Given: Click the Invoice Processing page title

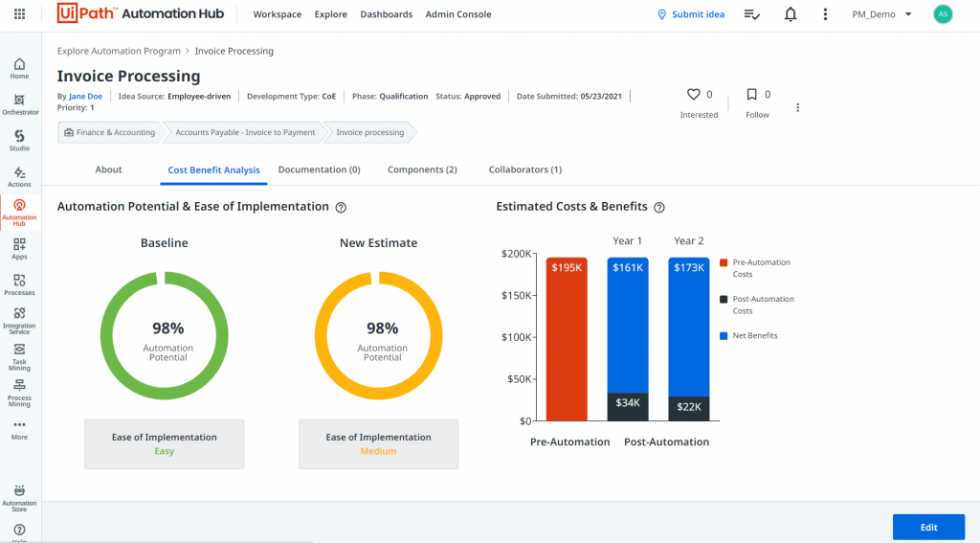Looking at the screenshot, I should (x=129, y=77).
